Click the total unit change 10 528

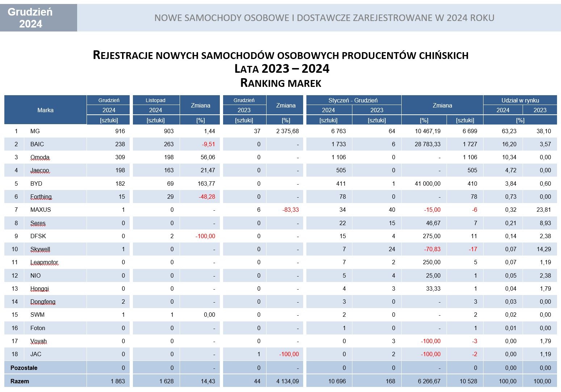click(468, 381)
